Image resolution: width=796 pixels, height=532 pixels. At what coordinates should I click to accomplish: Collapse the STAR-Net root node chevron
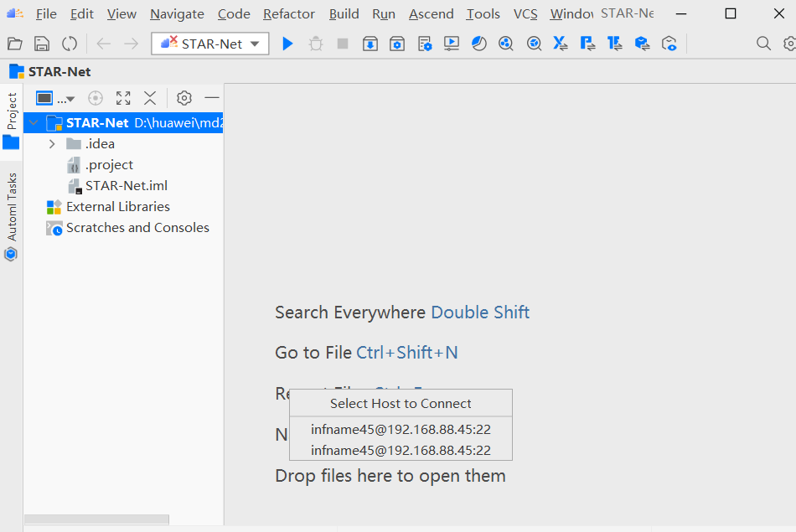point(34,123)
